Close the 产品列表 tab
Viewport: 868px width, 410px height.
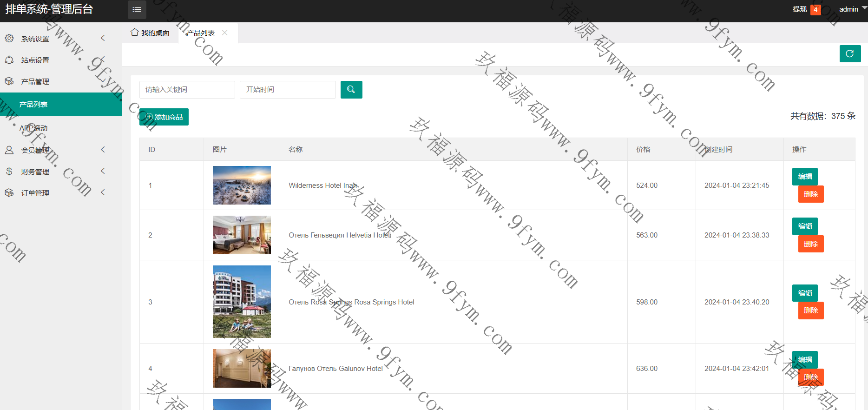click(225, 33)
